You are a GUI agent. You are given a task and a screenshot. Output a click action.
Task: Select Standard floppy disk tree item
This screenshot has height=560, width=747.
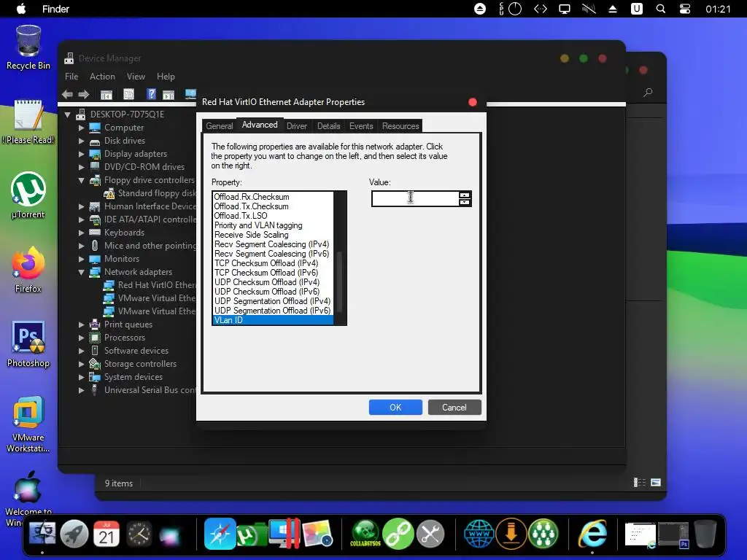click(x=150, y=193)
